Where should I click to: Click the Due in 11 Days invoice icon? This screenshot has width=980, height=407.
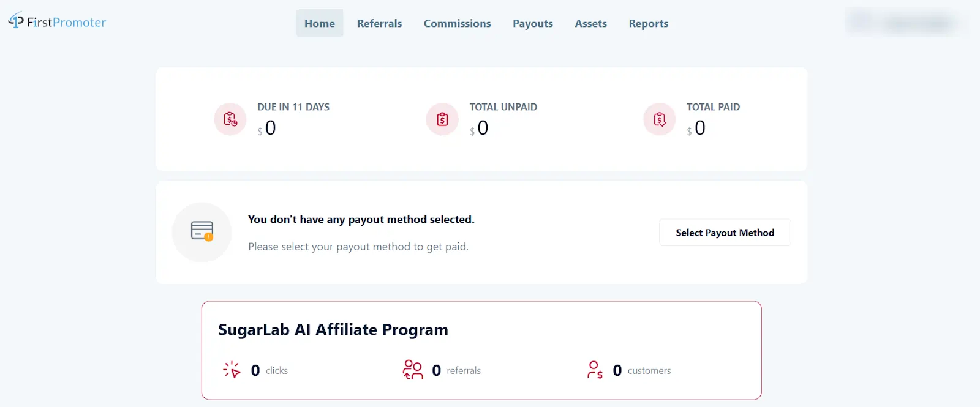click(229, 119)
